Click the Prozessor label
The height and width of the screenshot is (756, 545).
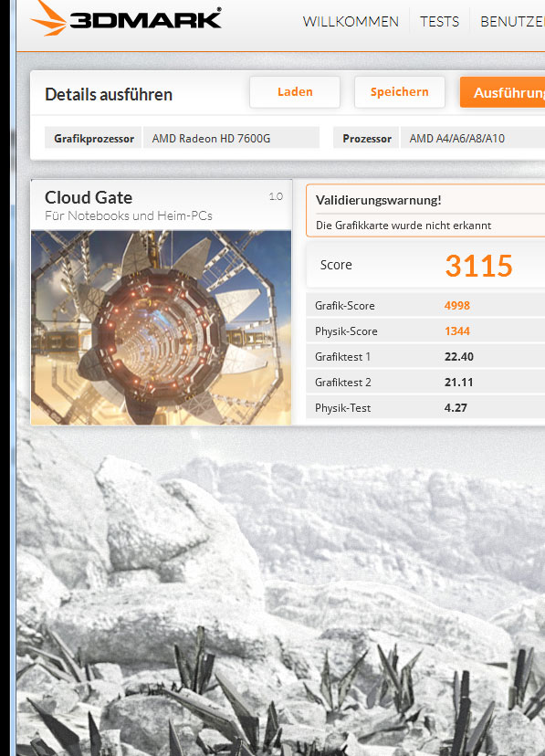(366, 139)
